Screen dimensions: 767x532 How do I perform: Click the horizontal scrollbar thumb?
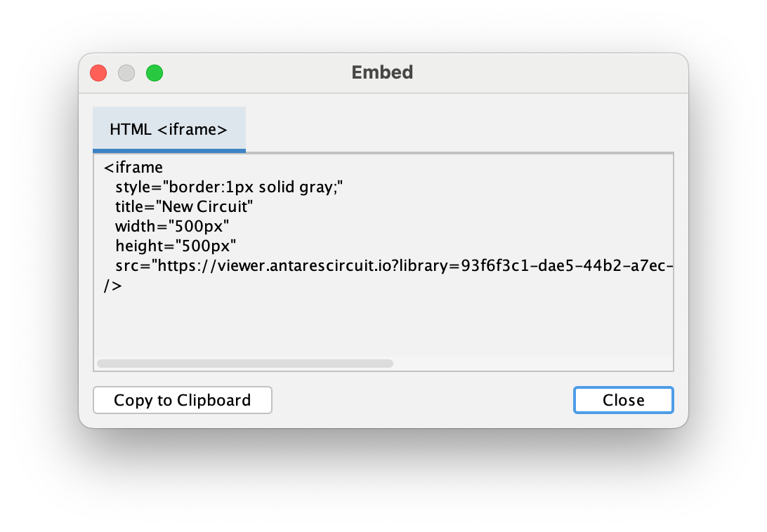coord(245,364)
